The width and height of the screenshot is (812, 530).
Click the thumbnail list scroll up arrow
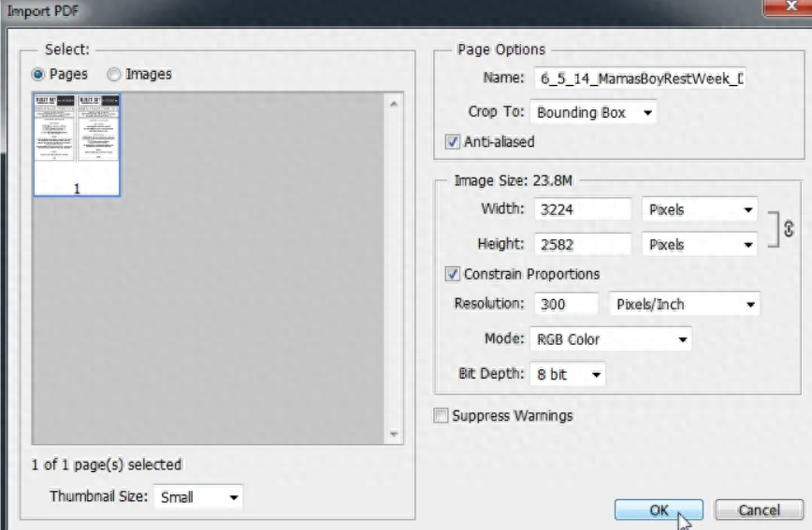pos(394,104)
